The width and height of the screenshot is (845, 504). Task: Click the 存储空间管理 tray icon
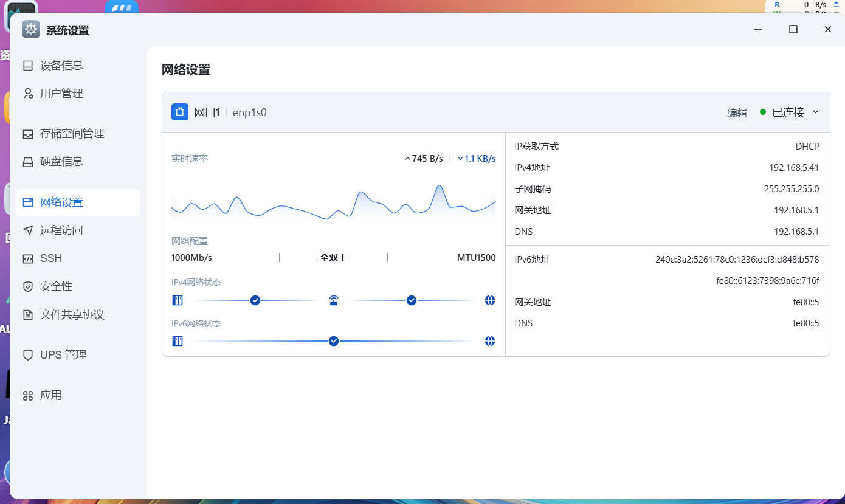pyautogui.click(x=28, y=134)
